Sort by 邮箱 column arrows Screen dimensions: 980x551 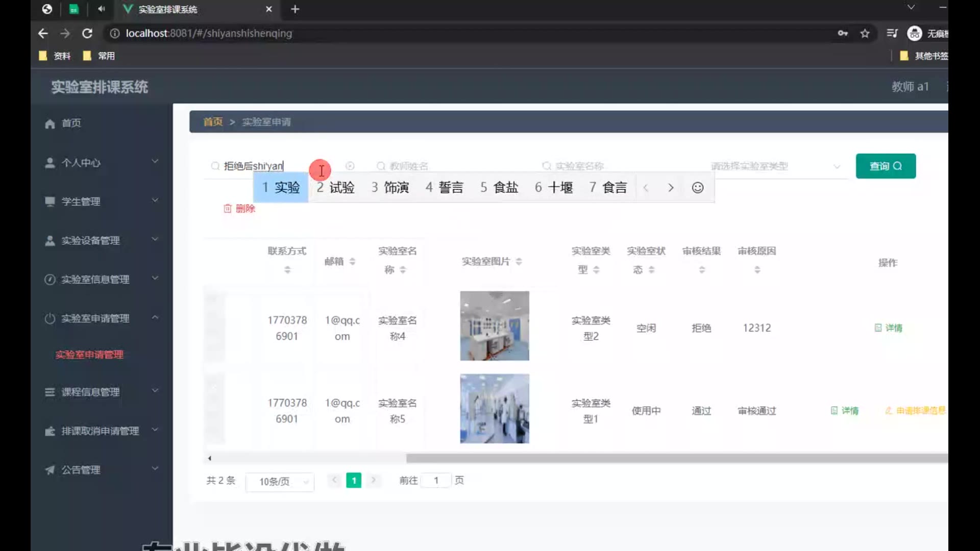point(352,261)
